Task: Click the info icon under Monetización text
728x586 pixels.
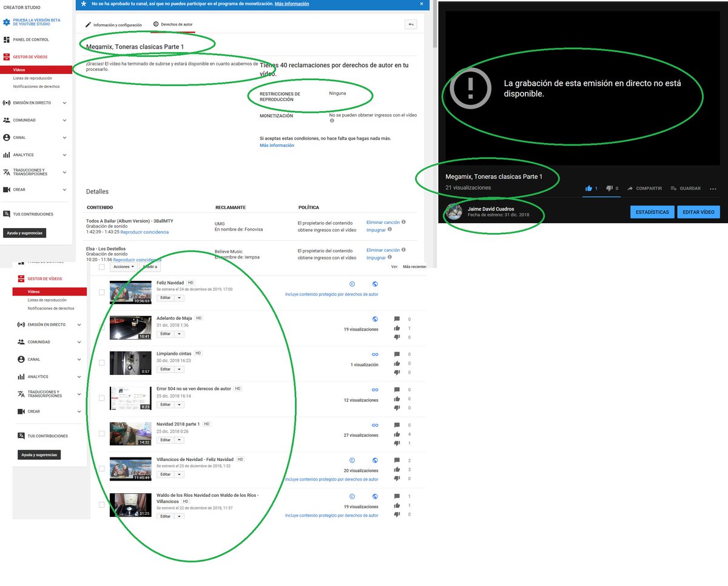Action: 332,120
